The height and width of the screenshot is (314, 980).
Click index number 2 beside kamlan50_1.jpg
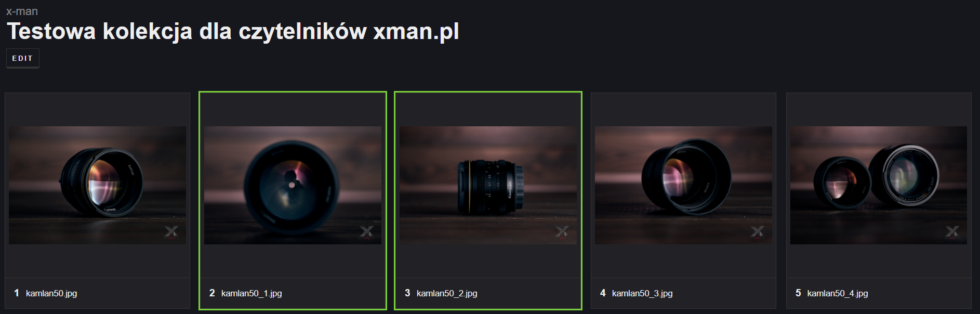pyautogui.click(x=212, y=293)
